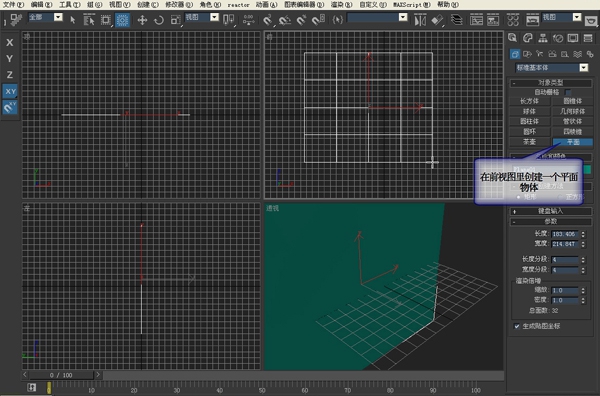Constrain to Z axis button
The width and height of the screenshot is (600, 396).
coord(10,75)
